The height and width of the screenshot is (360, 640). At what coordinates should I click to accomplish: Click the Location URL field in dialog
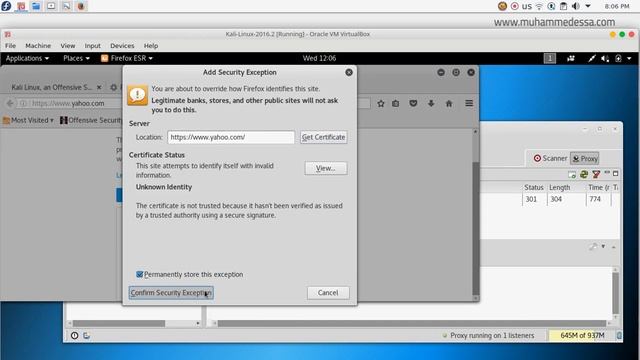(x=231, y=137)
